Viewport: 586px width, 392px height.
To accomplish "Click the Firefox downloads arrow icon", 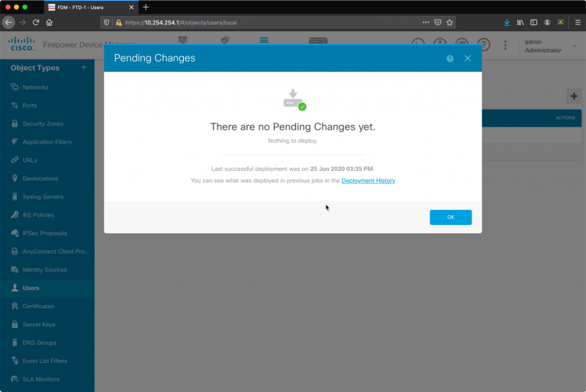I will [507, 22].
